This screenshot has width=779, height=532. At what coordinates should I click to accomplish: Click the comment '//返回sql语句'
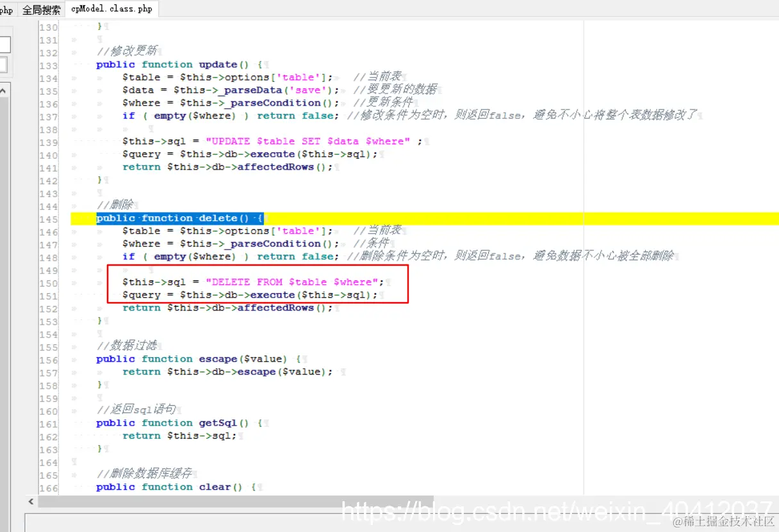pyautogui.click(x=136, y=410)
